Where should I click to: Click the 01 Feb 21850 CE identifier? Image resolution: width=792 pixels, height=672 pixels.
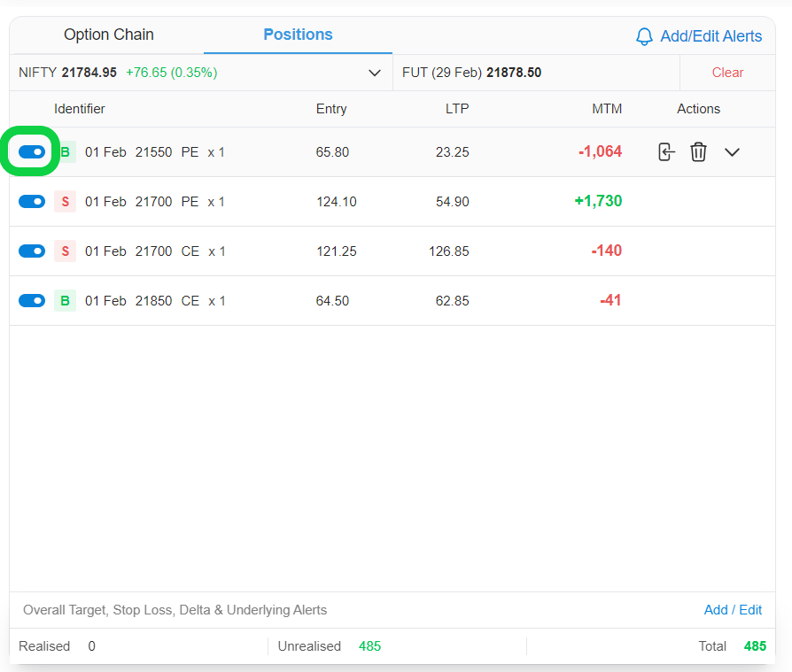155,300
